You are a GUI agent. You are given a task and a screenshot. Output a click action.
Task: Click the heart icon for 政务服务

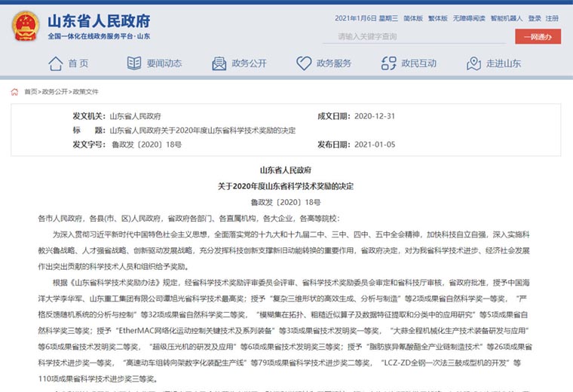point(305,63)
